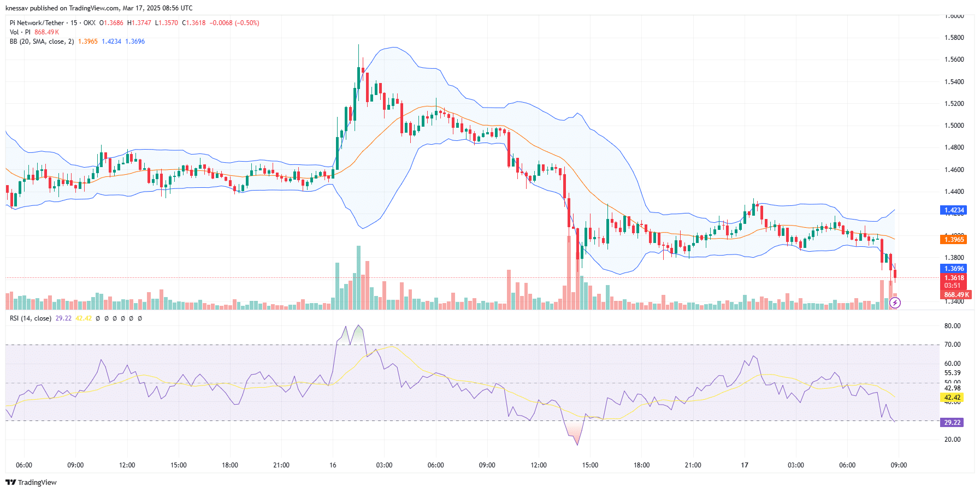The height and width of the screenshot is (492, 980).
Task: Click the 80.00 RSI axis label
Action: (952, 326)
